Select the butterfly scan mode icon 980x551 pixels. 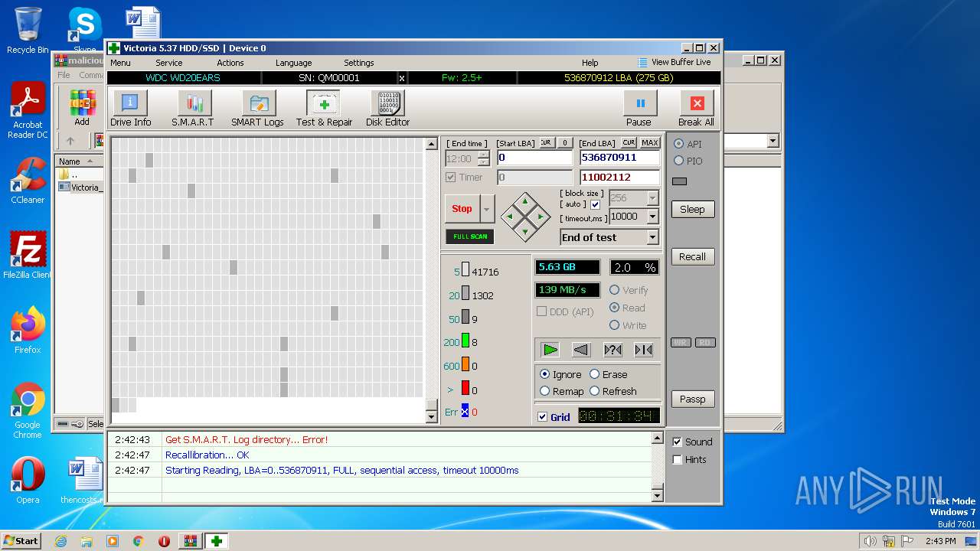[x=644, y=350]
